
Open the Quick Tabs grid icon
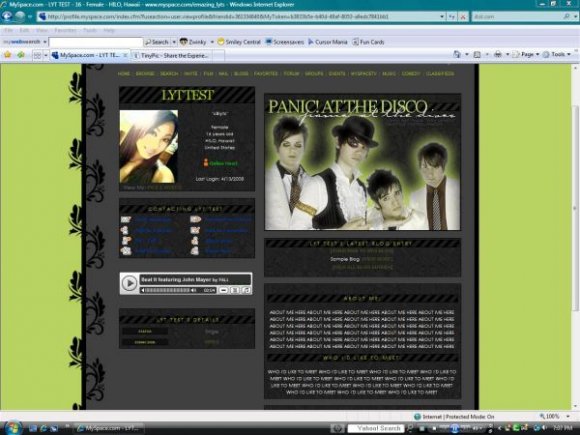coord(37,55)
